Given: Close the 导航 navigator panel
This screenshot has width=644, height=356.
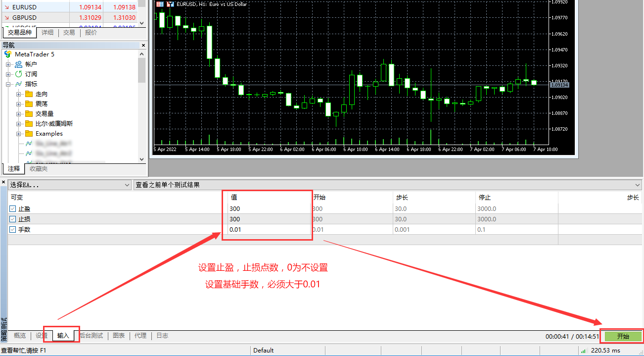Looking at the screenshot, I should pyautogui.click(x=143, y=45).
